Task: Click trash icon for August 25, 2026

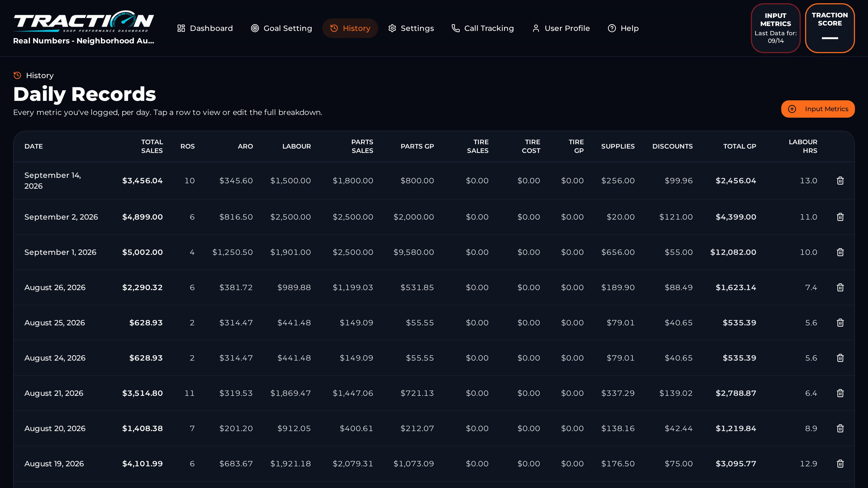Action: [x=840, y=323]
